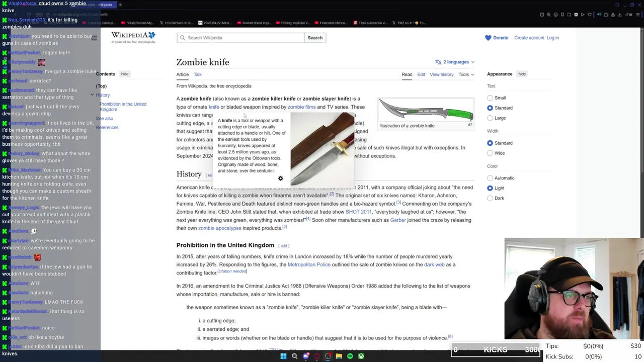Click the browser search magnifier icon
Viewport: 644px width, 362px height.
(617, 5)
